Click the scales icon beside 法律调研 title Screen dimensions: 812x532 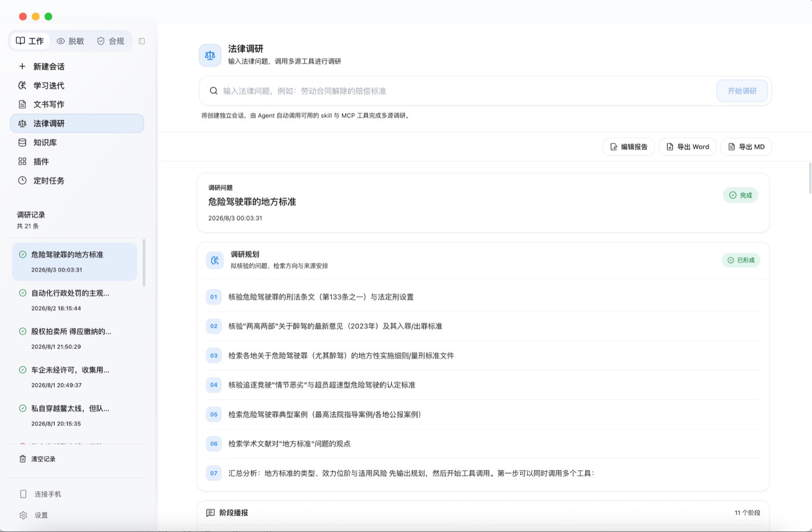[x=210, y=55]
